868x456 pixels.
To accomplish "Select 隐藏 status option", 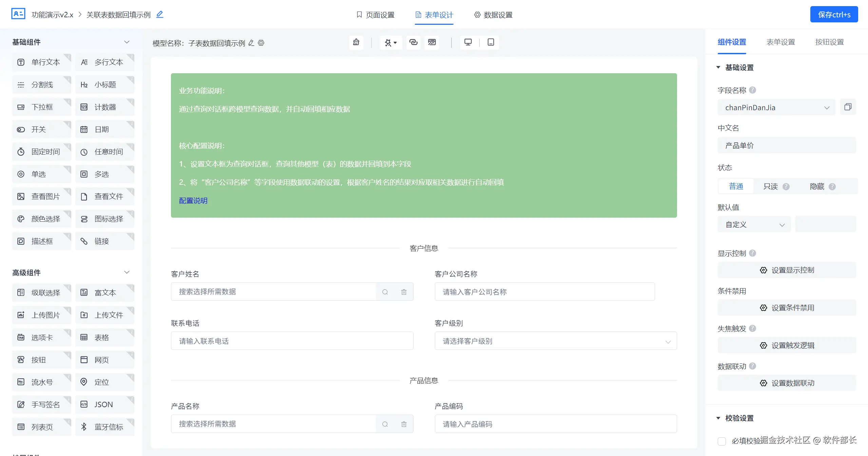I will coord(817,186).
